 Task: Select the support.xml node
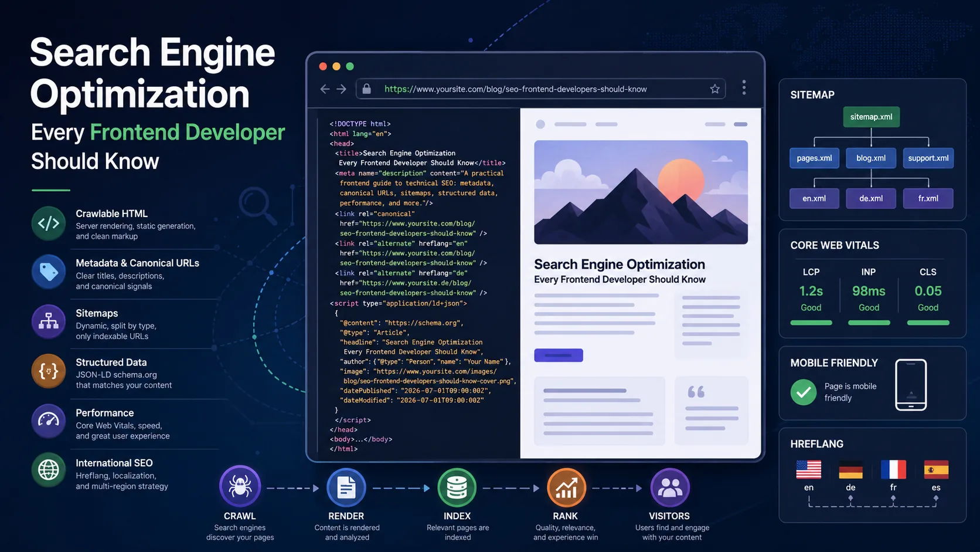[928, 158]
